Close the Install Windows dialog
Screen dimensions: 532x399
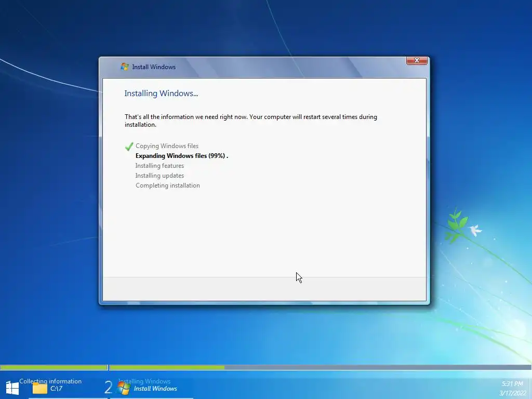[417, 60]
